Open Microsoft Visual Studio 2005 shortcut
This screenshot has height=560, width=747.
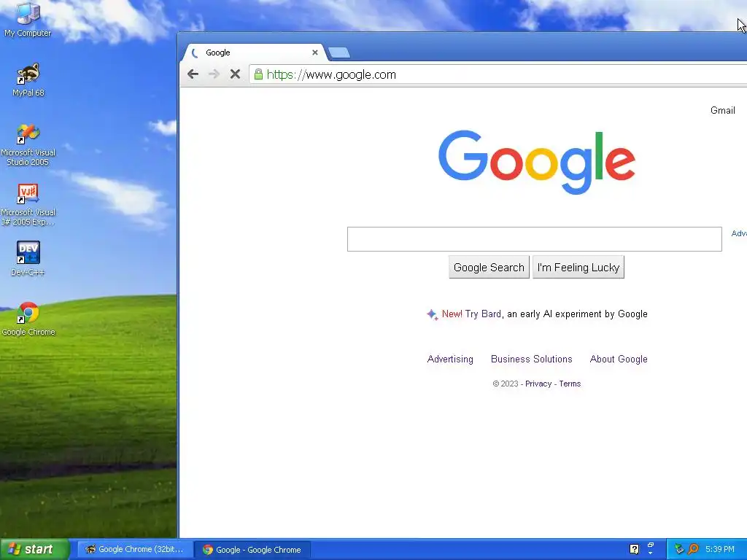[28, 145]
